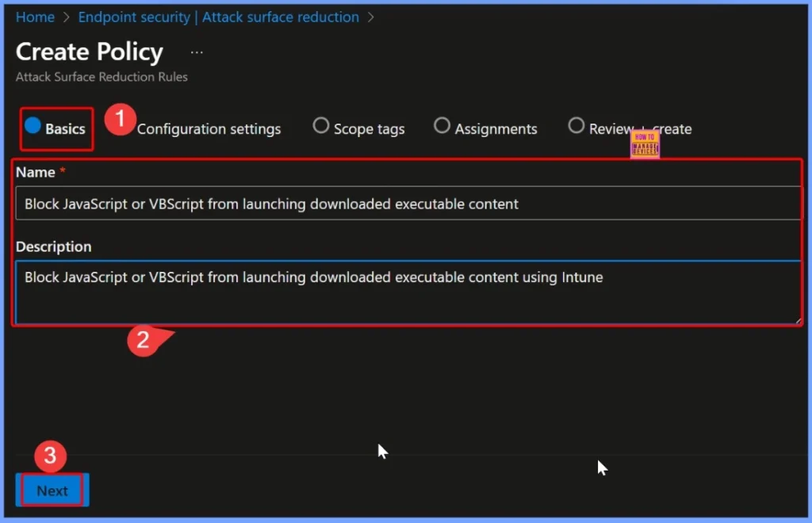
Task: Select the Basics step radio indicator
Action: click(x=33, y=126)
